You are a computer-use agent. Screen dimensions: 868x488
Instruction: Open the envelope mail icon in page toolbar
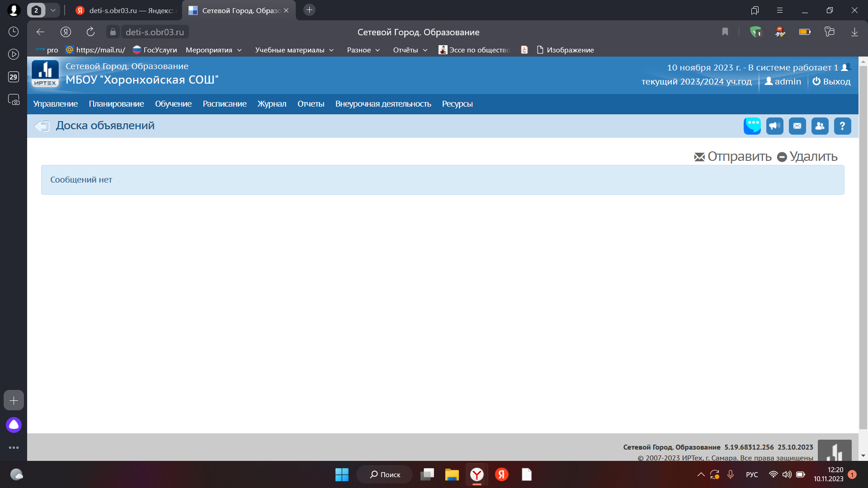797,126
